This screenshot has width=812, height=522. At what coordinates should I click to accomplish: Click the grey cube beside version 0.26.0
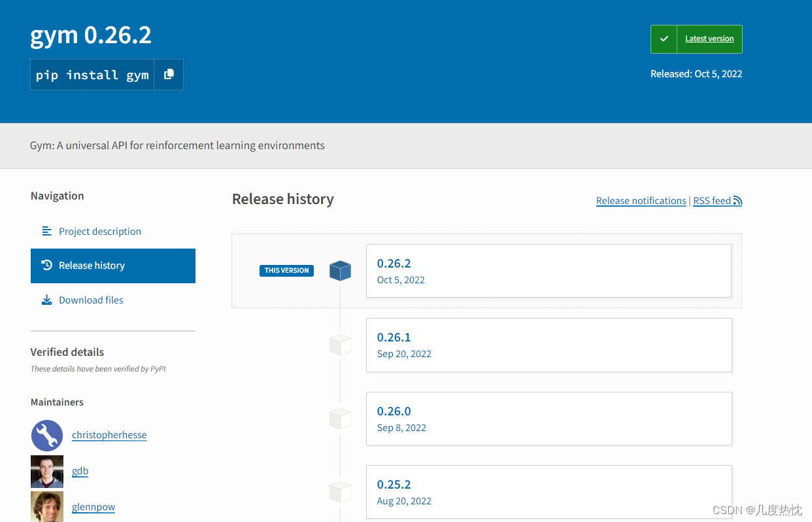point(340,419)
